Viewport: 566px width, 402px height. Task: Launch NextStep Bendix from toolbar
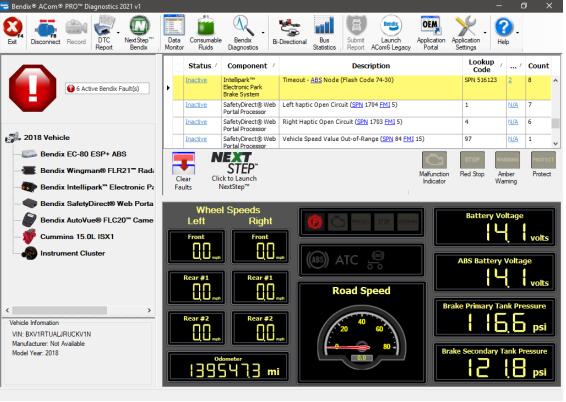(139, 33)
